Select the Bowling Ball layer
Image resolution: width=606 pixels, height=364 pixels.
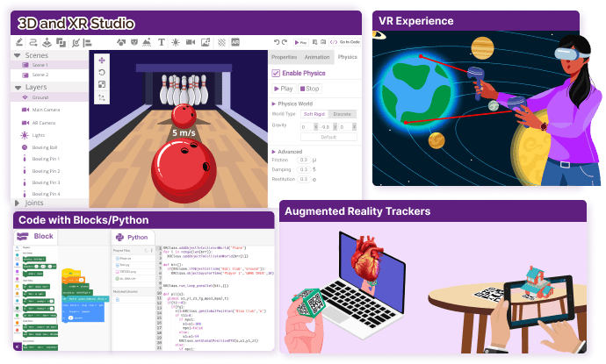click(46, 148)
